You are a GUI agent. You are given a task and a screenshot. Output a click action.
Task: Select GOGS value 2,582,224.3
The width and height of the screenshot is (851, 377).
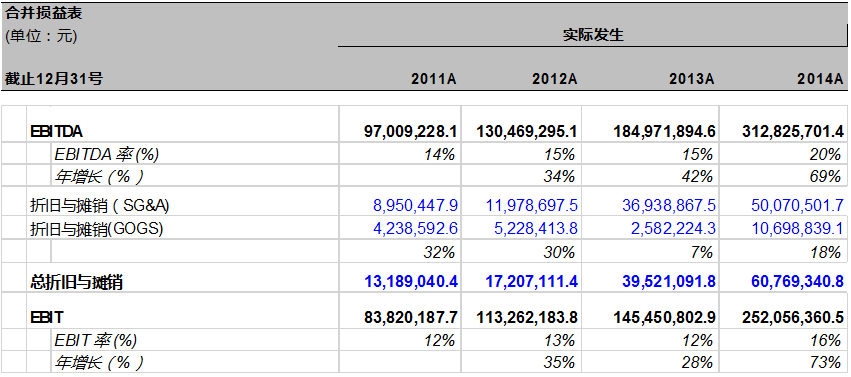(673, 229)
